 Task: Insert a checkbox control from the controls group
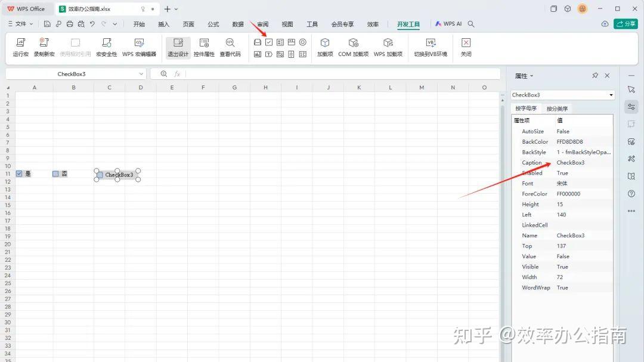pos(268,42)
